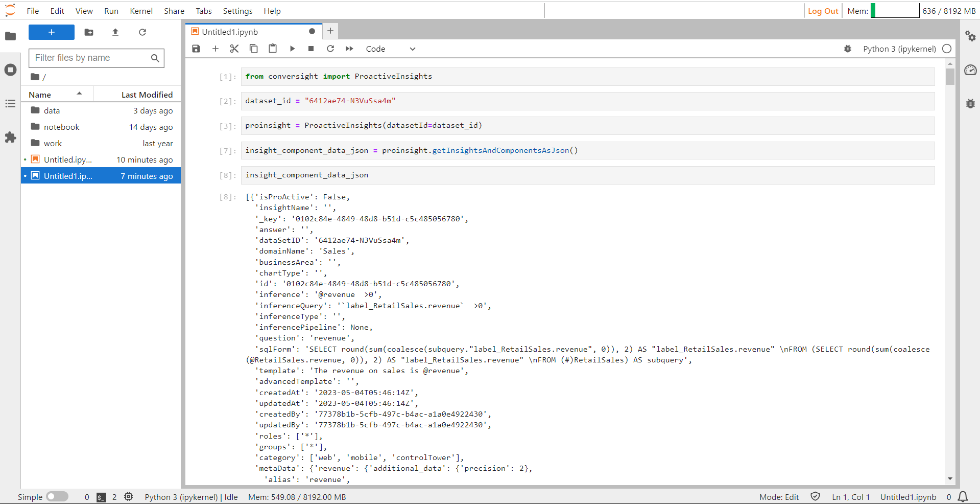Viewport: 980px width, 504px height.
Task: Refresh the file browser list
Action: (142, 32)
